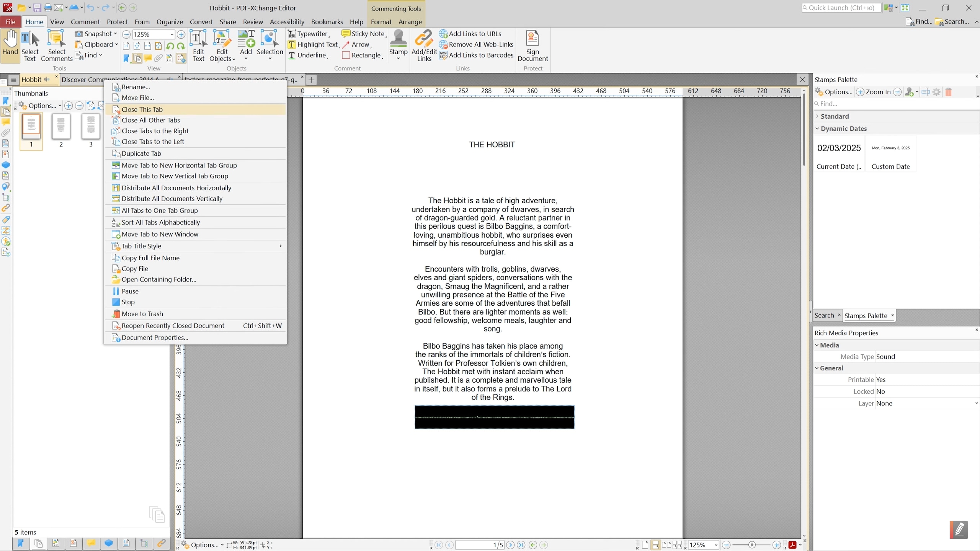Open the Bookmarks pane in the left sidebar

[x=6, y=101]
